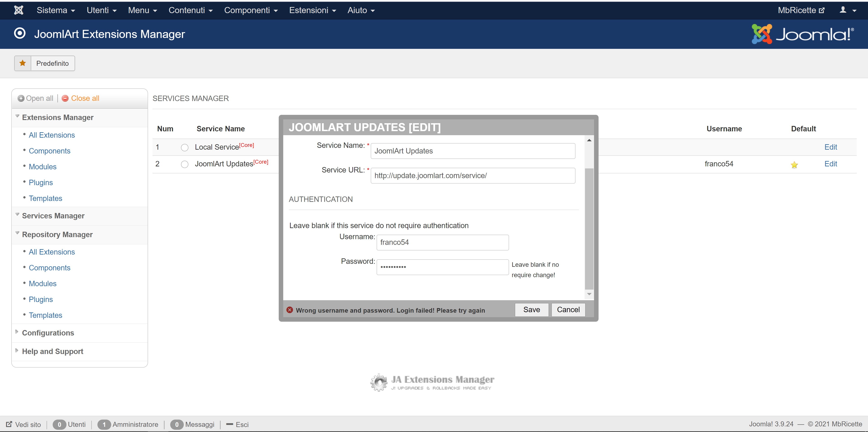Select the JoomlArt Updates radio button
Screen dimensions: 868x432
tap(185, 164)
